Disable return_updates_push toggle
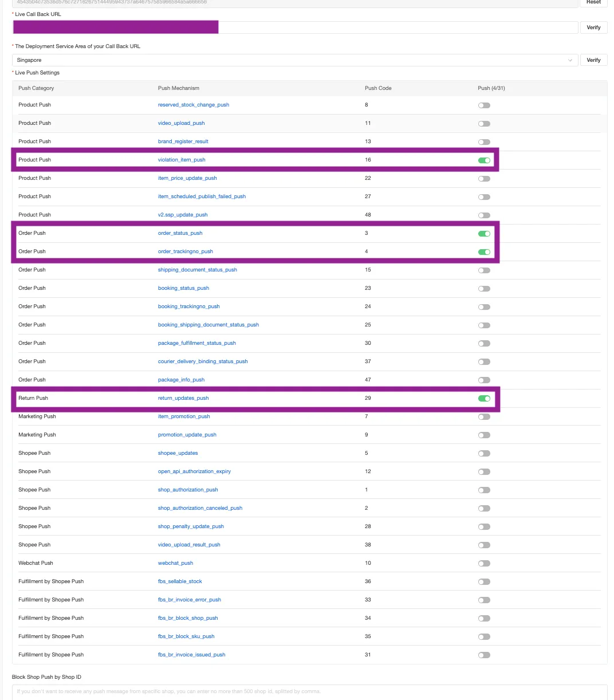Viewport: 614px width, 700px height. tap(484, 399)
